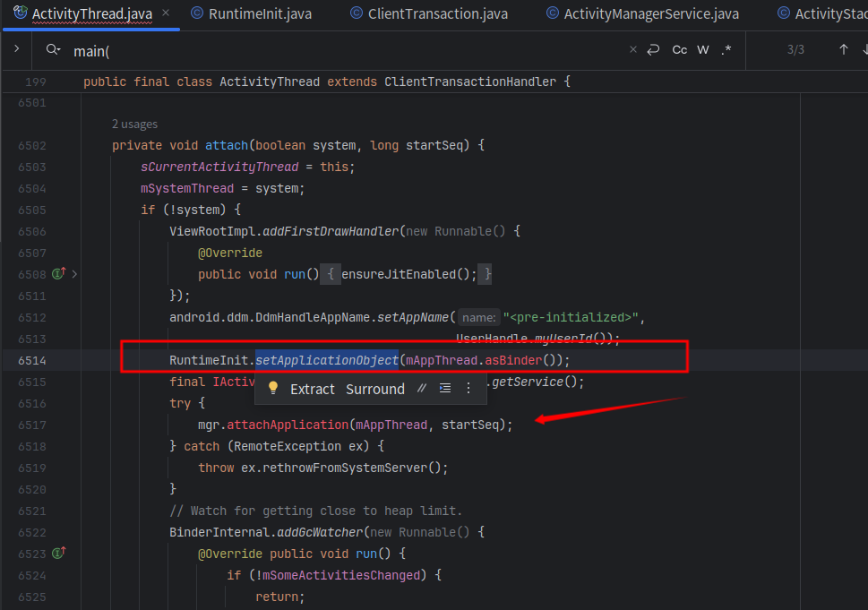
Task: Jump to previous match with the up arrow
Action: tap(843, 48)
